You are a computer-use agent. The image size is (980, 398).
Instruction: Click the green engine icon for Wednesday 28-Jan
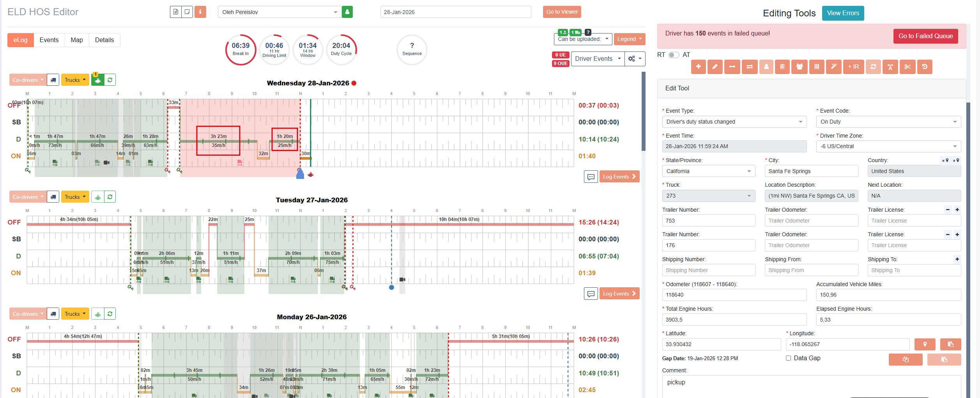click(x=98, y=80)
